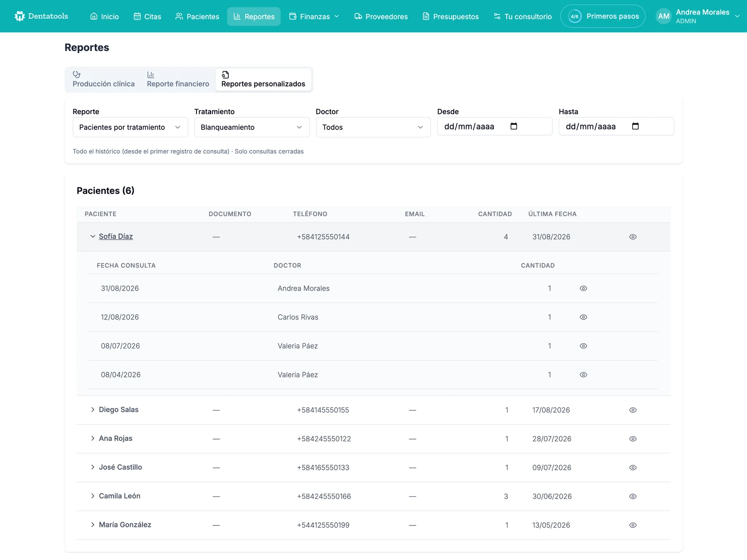
Task: Click the people icon beside Pacientes
Action: [x=179, y=16]
